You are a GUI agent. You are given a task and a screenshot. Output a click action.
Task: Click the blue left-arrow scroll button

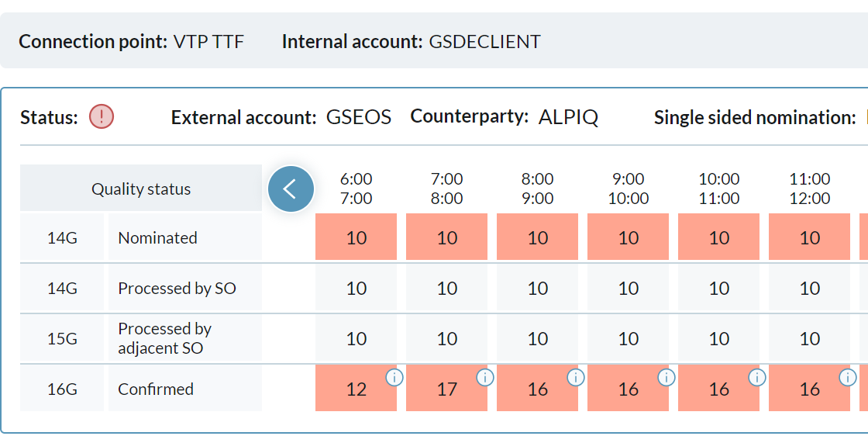pyautogui.click(x=291, y=189)
